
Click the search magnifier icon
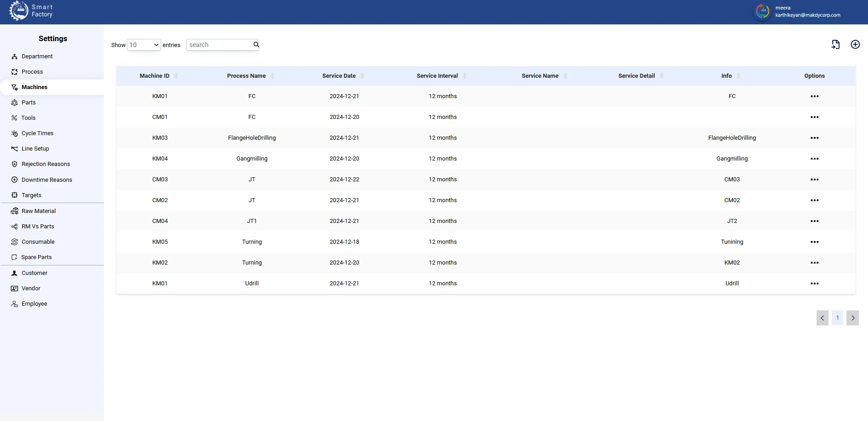[256, 44]
